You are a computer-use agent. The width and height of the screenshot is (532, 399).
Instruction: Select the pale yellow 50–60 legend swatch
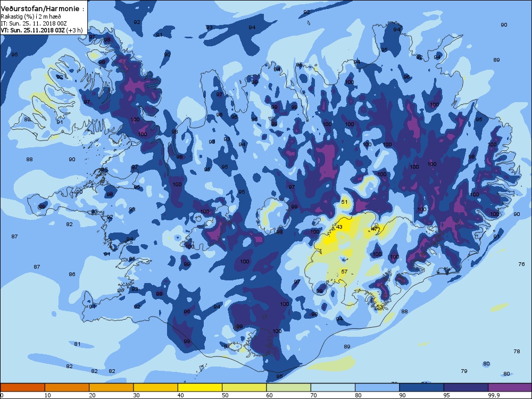(244, 387)
